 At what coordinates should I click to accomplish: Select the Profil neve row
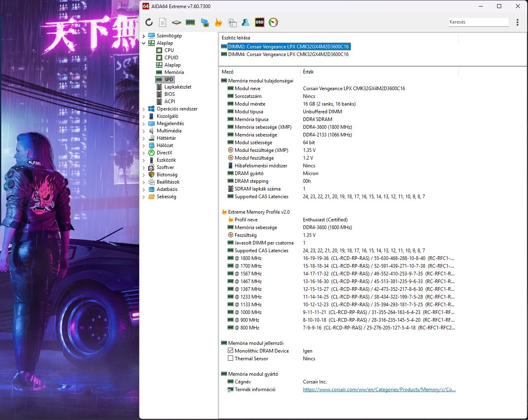coord(338,220)
